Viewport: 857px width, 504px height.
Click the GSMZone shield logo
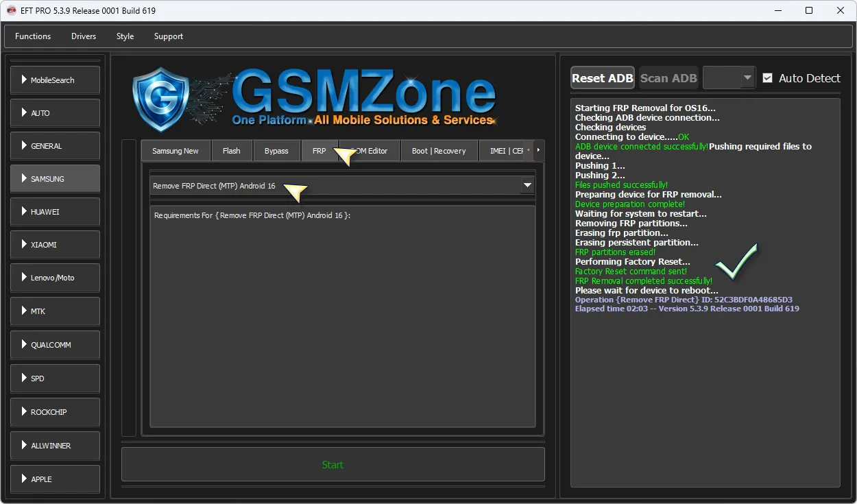point(160,99)
